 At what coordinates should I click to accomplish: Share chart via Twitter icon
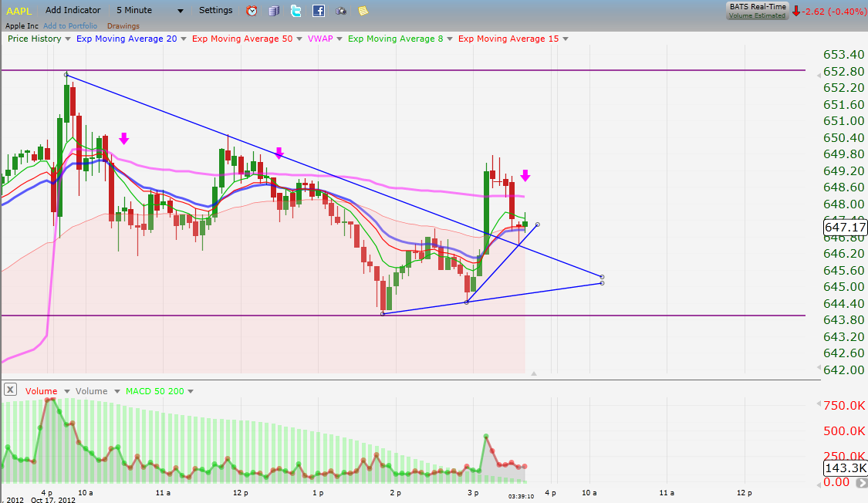click(296, 11)
